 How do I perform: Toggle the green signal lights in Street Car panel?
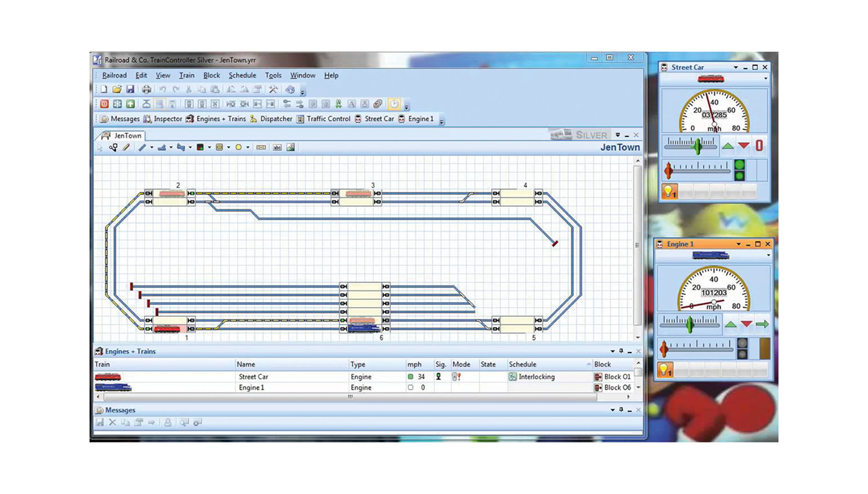point(739,170)
